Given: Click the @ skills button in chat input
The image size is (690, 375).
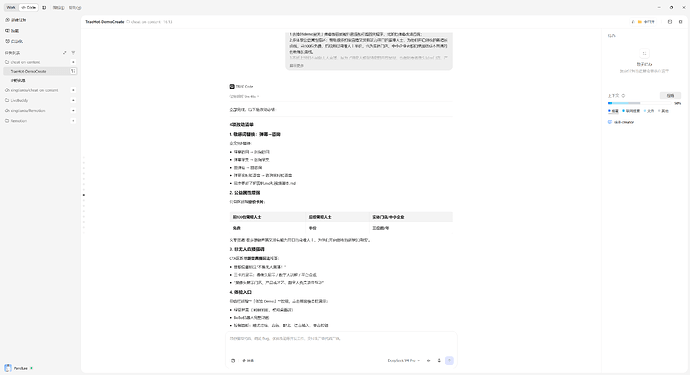Looking at the screenshot, I should (x=248, y=360).
